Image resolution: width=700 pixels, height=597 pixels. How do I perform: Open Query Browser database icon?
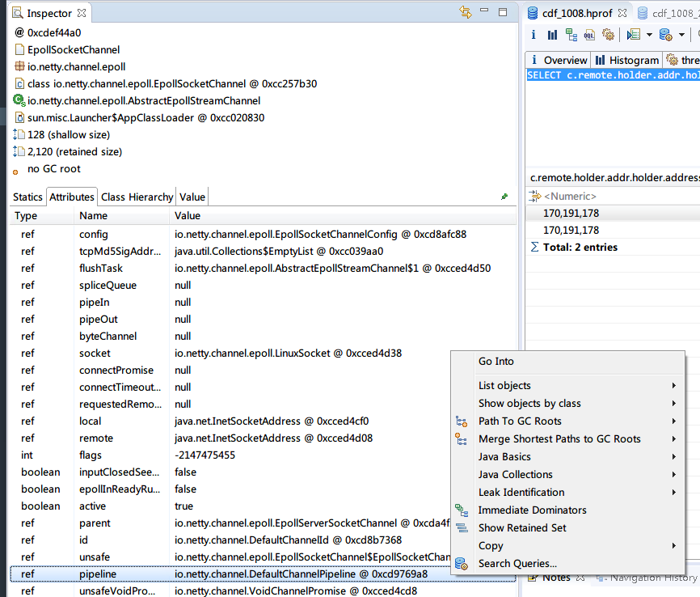(x=665, y=35)
